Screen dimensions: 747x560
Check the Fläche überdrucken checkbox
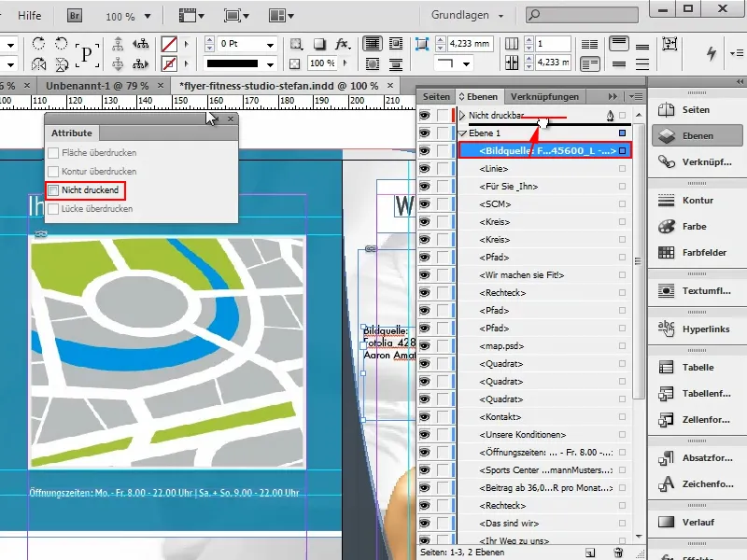[x=53, y=153]
